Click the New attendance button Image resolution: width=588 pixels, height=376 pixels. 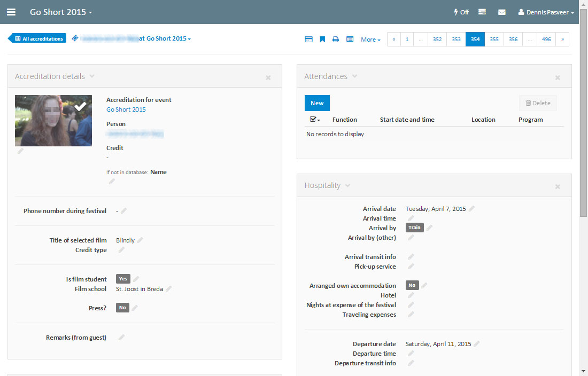point(317,103)
